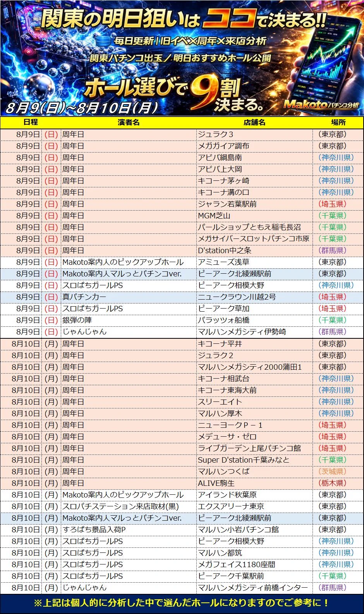The width and height of the screenshot is (364, 614).
Task: Select store name マルハンメガシティ2000蒲田1
Action: point(250,367)
